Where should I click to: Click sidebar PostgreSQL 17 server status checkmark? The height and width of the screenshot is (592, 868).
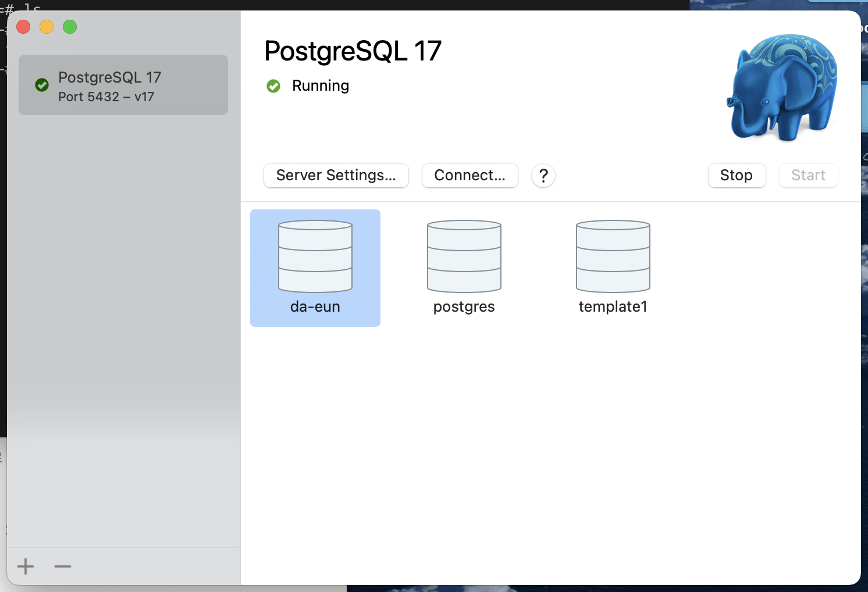click(x=42, y=85)
